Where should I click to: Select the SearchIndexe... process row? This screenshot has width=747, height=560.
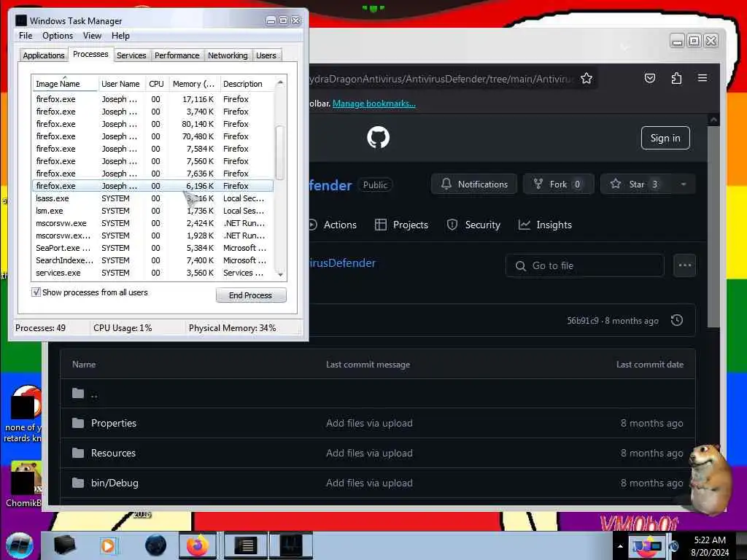click(x=152, y=260)
